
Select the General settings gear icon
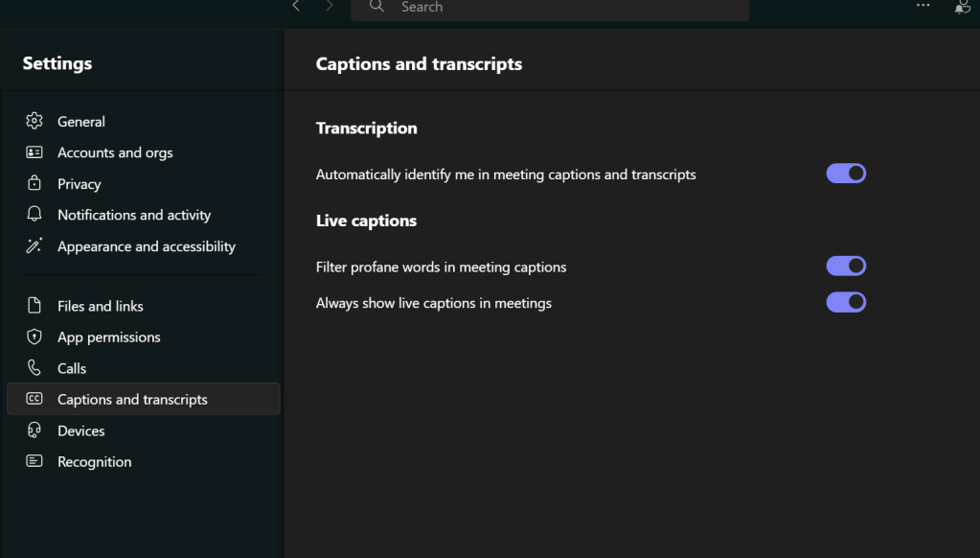(34, 121)
